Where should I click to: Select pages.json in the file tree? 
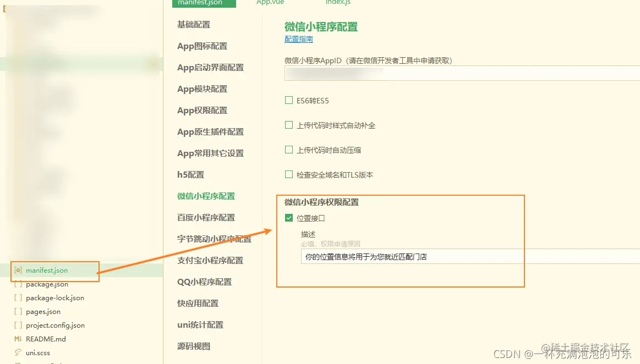pyautogui.click(x=43, y=311)
